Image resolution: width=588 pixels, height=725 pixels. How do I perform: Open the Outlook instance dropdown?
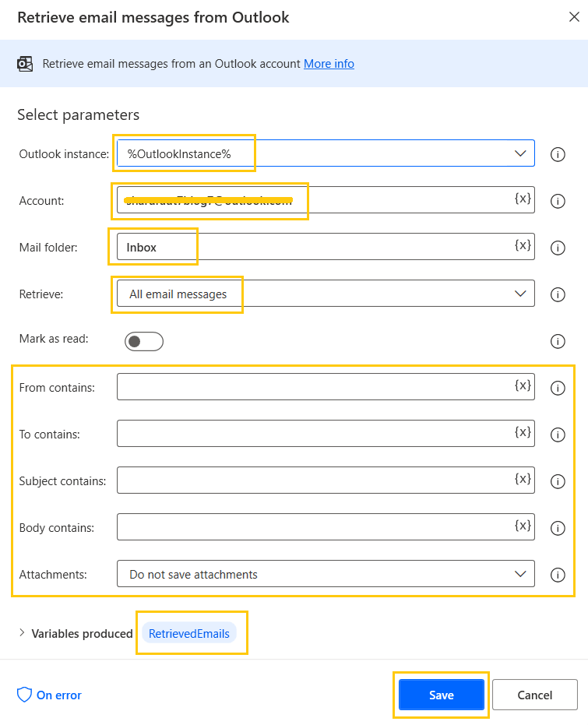[520, 153]
